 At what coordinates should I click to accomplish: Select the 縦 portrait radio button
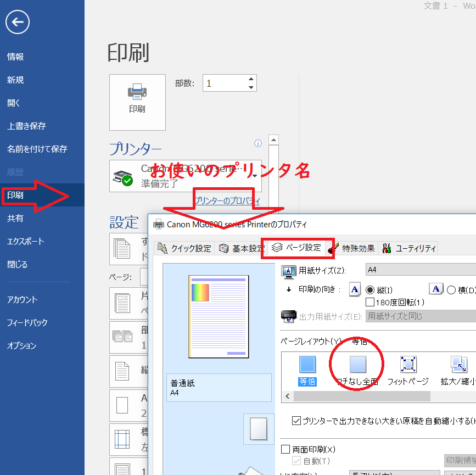point(369,290)
